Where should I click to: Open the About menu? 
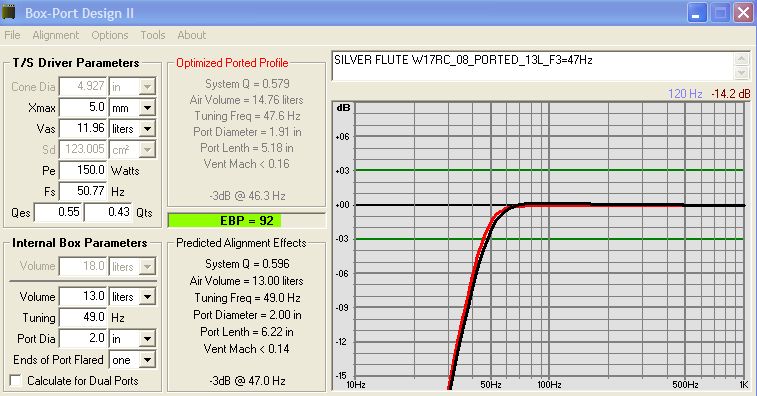(191, 35)
